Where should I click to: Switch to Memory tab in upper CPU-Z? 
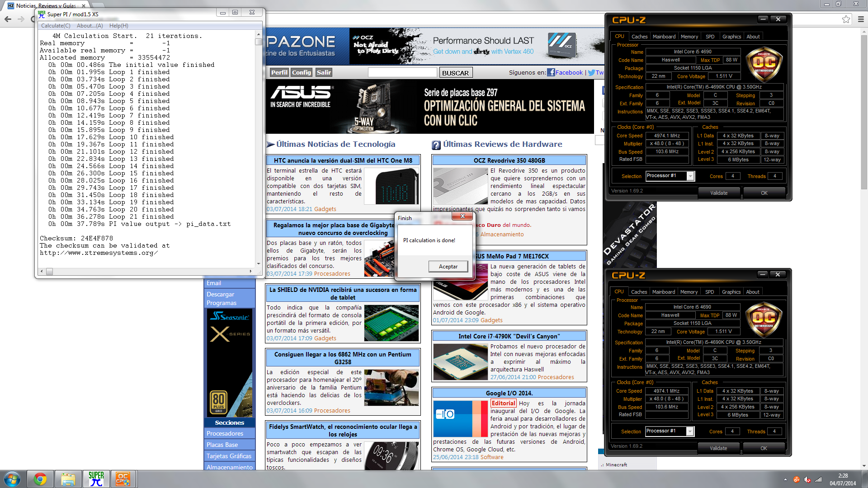689,37
